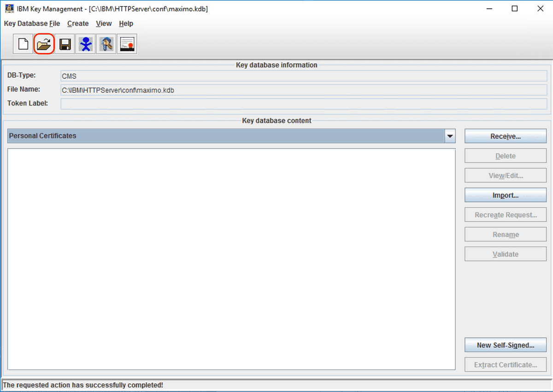Click the Validate button
This screenshot has height=392, width=553.
point(505,254)
